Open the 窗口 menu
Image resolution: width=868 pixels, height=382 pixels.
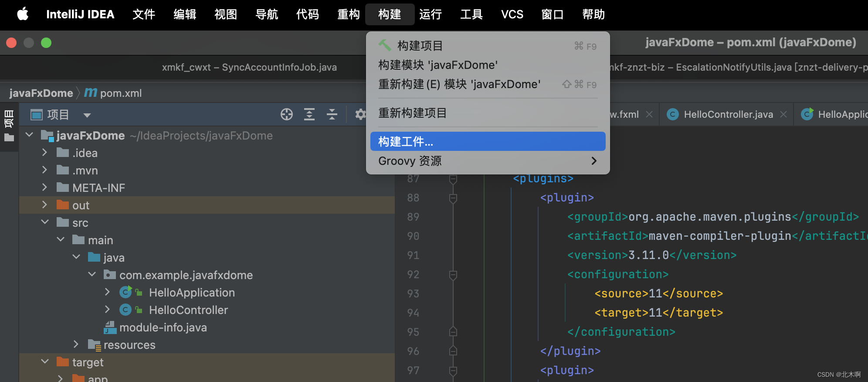(x=553, y=14)
